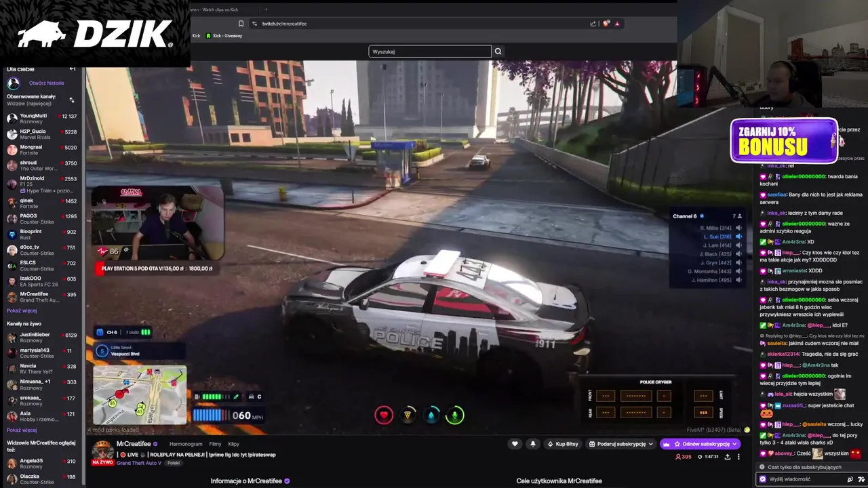This screenshot has height=488, width=868.
Task: Open the Filmy tab
Action: point(215,444)
